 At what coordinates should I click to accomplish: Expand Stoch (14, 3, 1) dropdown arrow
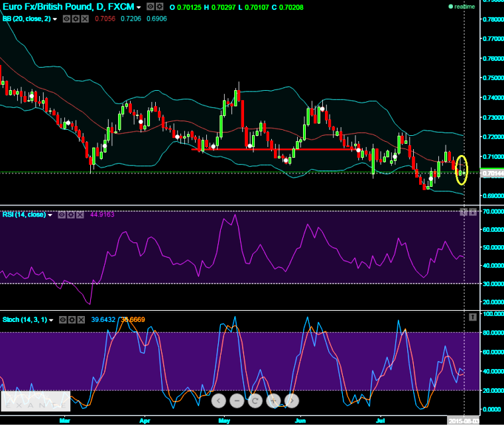[51, 320]
